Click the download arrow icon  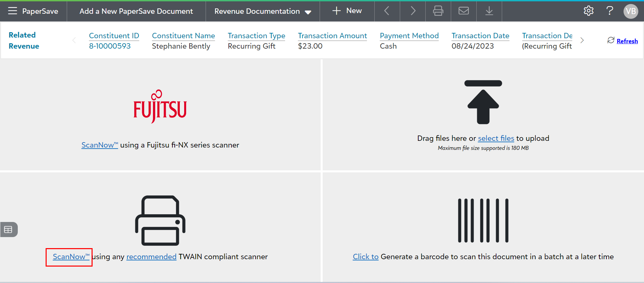click(x=489, y=11)
